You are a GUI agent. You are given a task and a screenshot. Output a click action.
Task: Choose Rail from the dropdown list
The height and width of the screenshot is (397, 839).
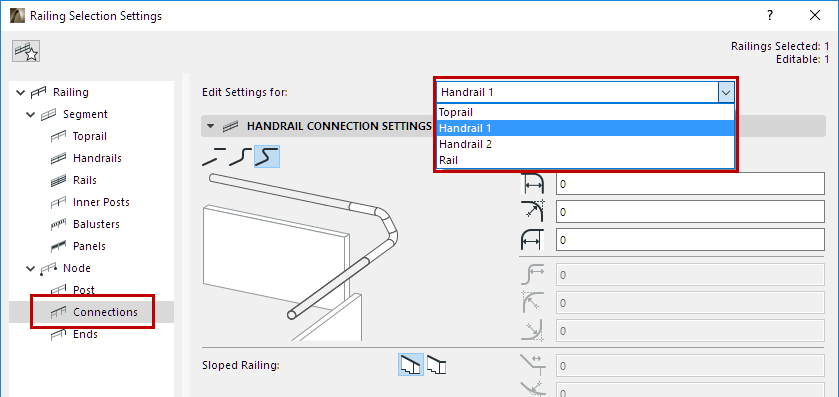tap(585, 160)
